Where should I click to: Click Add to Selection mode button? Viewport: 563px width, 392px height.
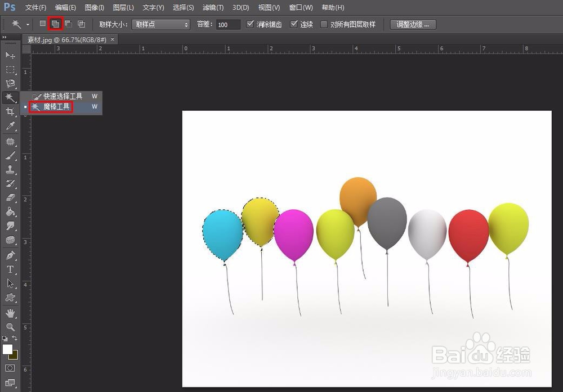click(x=55, y=24)
